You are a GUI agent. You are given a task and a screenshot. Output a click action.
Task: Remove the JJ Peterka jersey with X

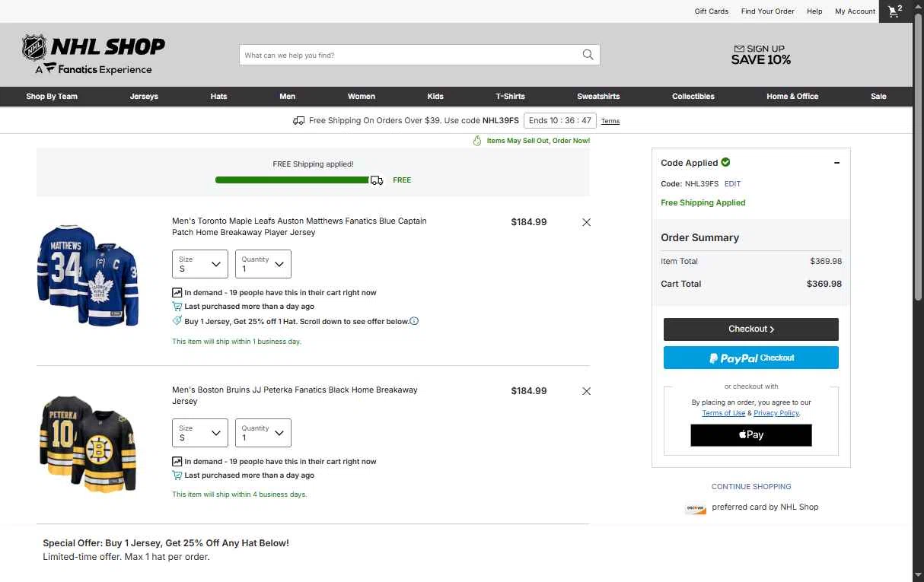click(x=586, y=391)
